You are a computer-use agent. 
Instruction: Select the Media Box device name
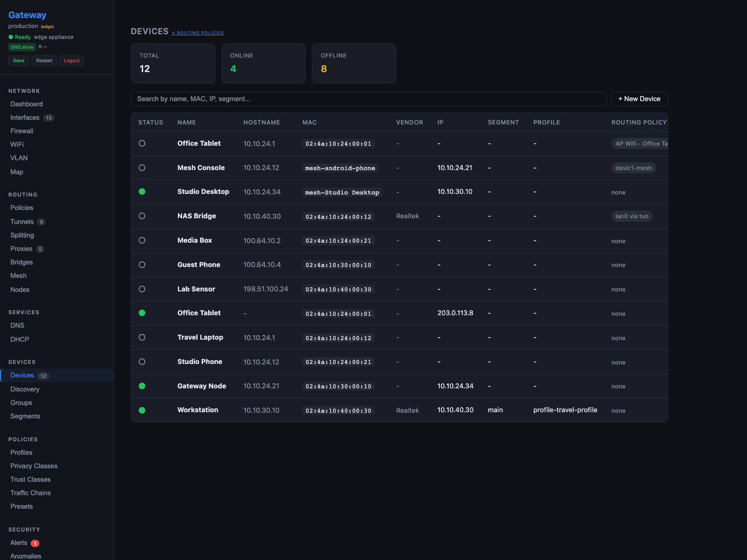195,241
